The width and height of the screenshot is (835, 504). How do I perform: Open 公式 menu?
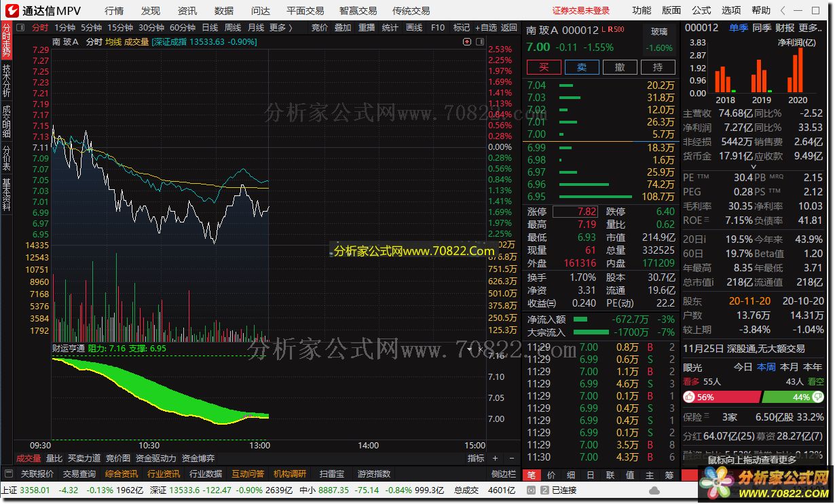pyautogui.click(x=701, y=11)
